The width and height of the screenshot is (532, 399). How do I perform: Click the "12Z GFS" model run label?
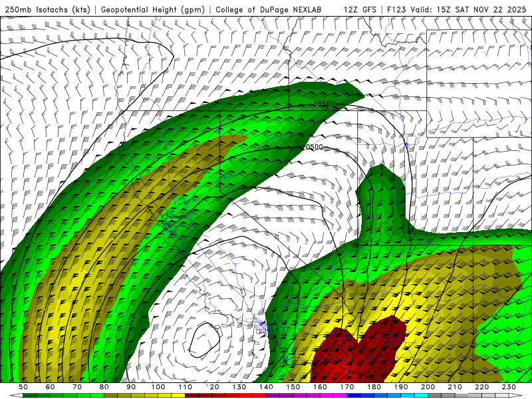pyautogui.click(x=360, y=10)
